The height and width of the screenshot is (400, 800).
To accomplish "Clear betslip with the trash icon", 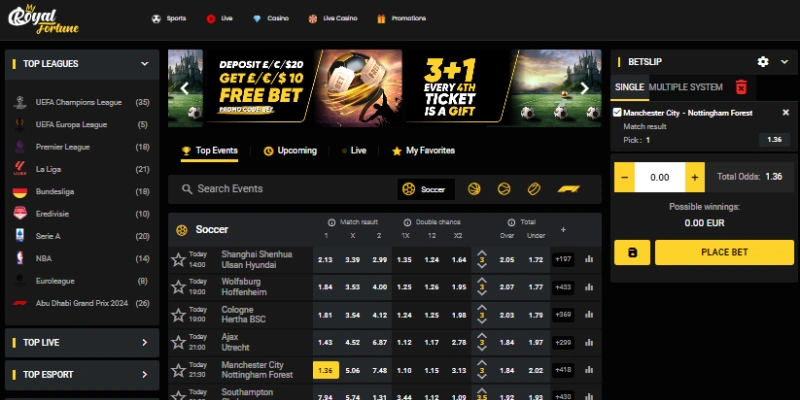I will pos(741,87).
